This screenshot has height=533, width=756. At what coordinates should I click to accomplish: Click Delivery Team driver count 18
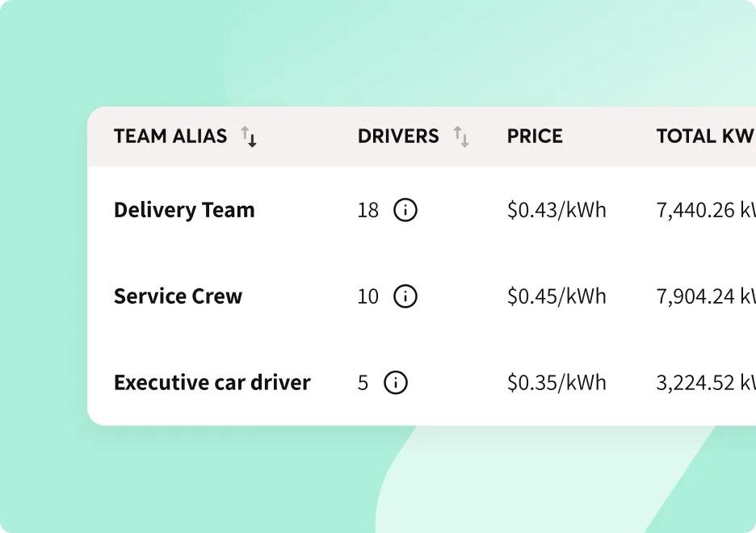(367, 211)
